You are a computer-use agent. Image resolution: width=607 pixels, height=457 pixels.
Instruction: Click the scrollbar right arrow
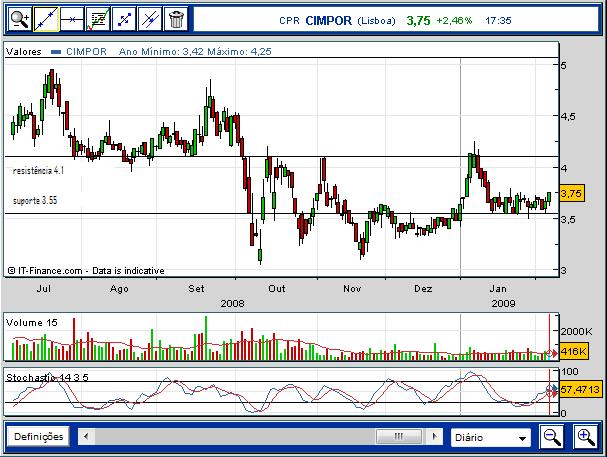coord(435,436)
